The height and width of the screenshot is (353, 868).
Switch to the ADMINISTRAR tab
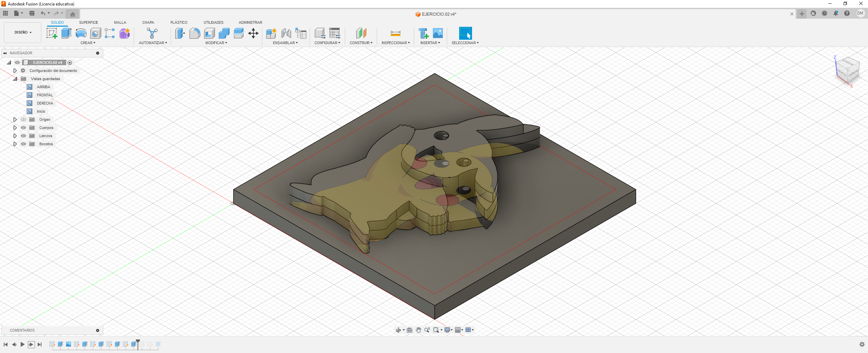coord(250,22)
